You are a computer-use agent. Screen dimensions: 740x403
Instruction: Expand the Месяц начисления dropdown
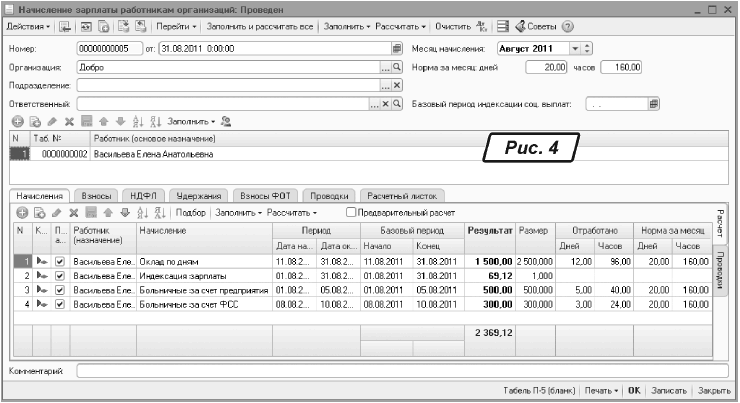[574, 48]
